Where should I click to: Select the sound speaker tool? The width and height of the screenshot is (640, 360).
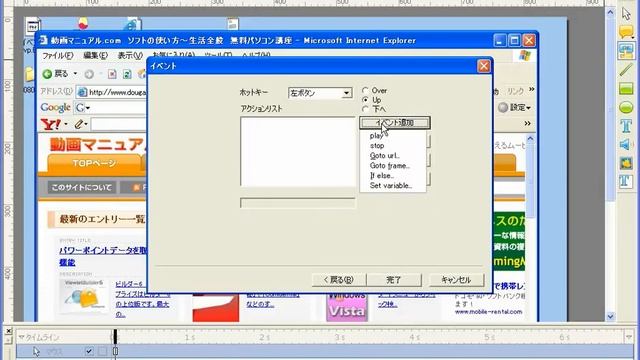(626, 144)
